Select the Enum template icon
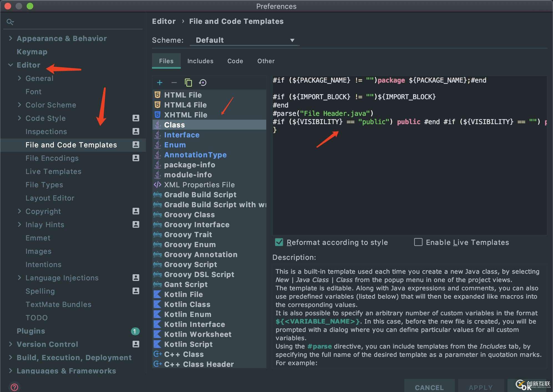This screenshot has height=392, width=553. [158, 145]
